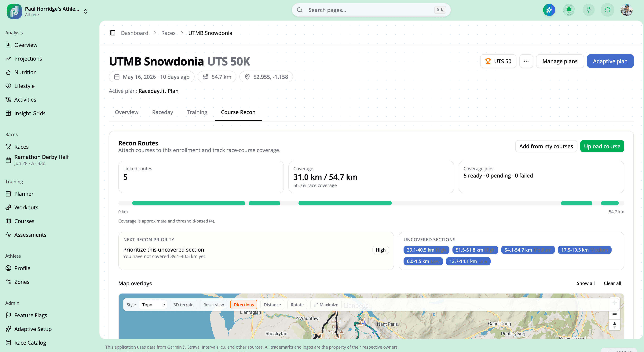Go to Lifestyle page

24,86
